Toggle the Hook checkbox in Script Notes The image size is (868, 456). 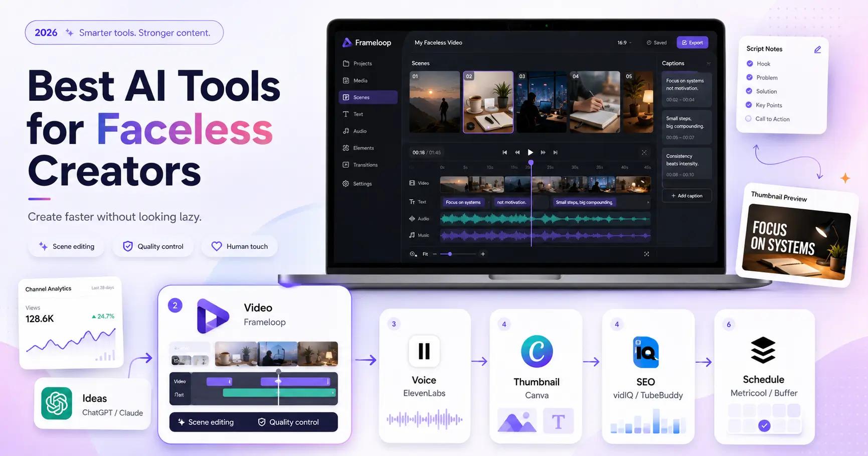click(750, 64)
